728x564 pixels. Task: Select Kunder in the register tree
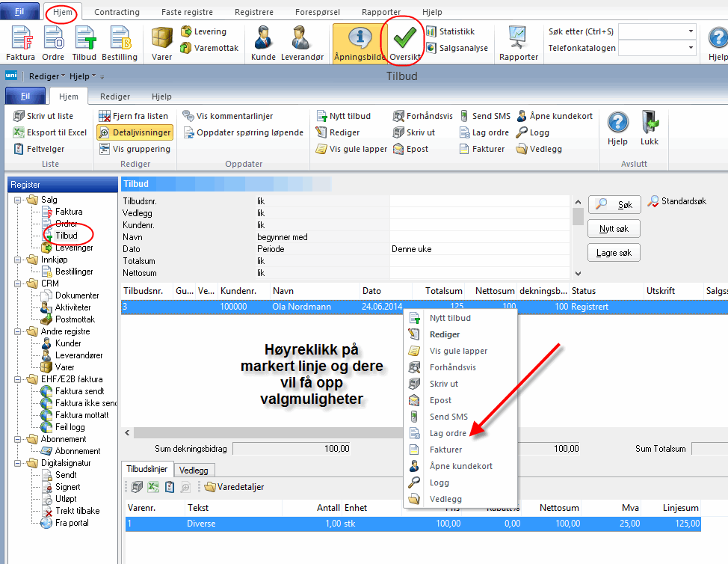click(x=68, y=343)
